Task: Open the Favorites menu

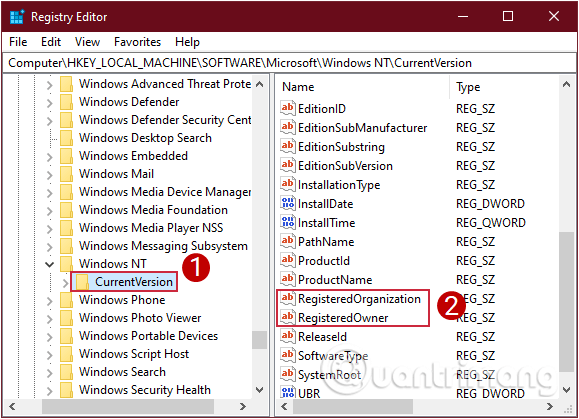Action: pyautogui.click(x=137, y=42)
